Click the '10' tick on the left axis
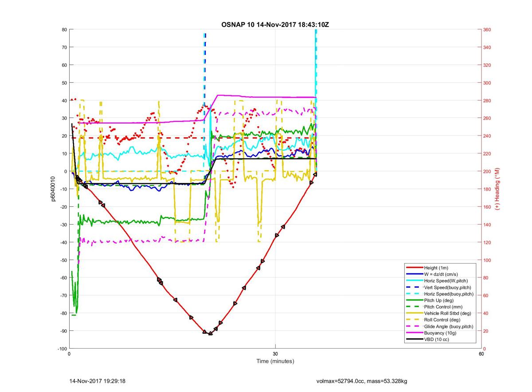Viewport: 532px width, 392px height. (x=64, y=154)
